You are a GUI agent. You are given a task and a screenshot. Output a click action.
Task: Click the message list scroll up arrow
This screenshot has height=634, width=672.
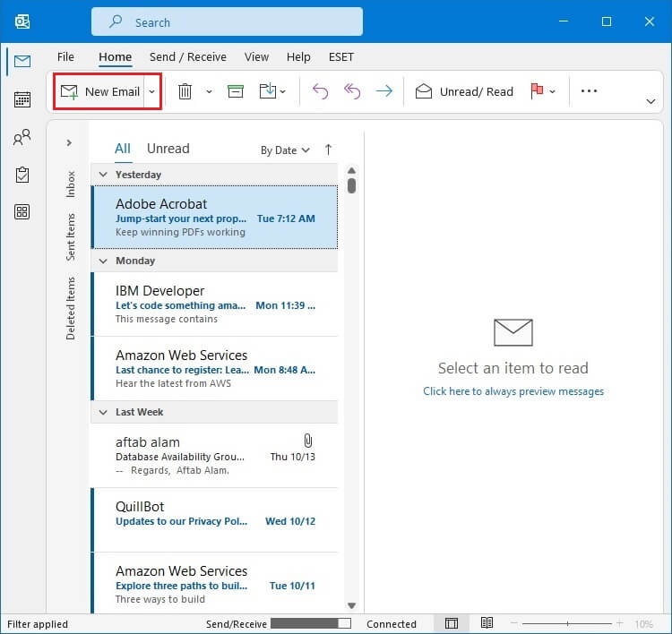coord(352,170)
